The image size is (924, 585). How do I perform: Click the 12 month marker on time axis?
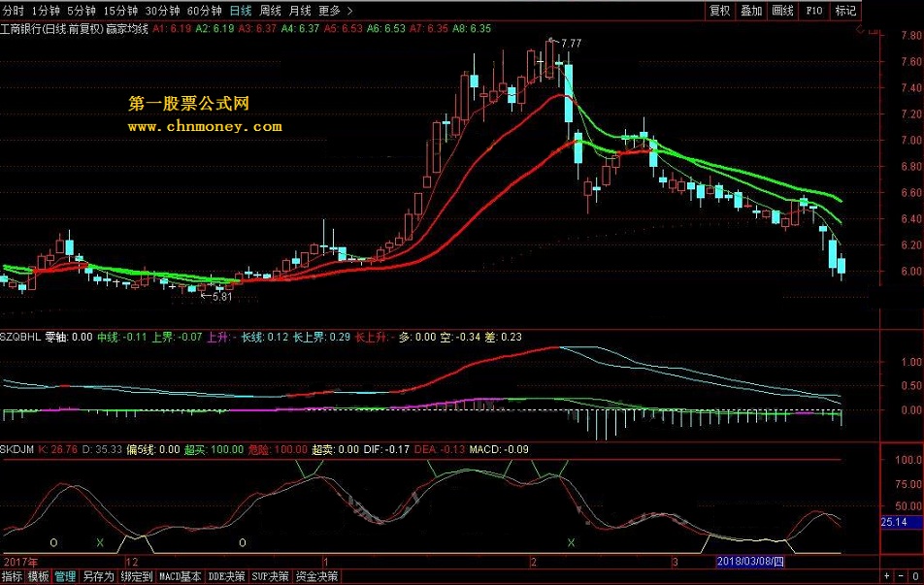(x=131, y=562)
